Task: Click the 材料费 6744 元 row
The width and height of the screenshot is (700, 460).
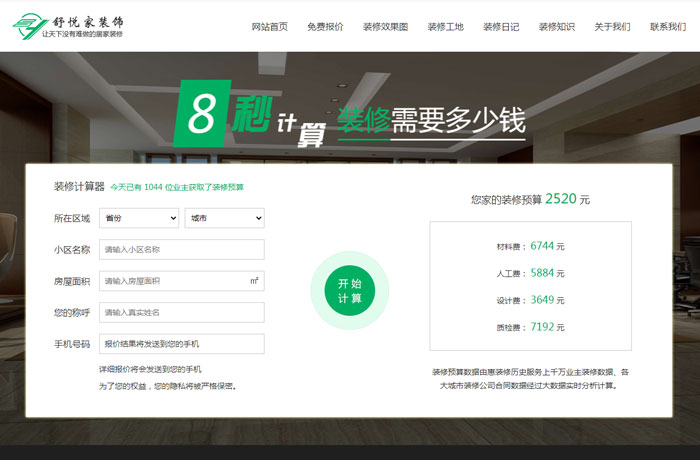Action: click(530, 246)
